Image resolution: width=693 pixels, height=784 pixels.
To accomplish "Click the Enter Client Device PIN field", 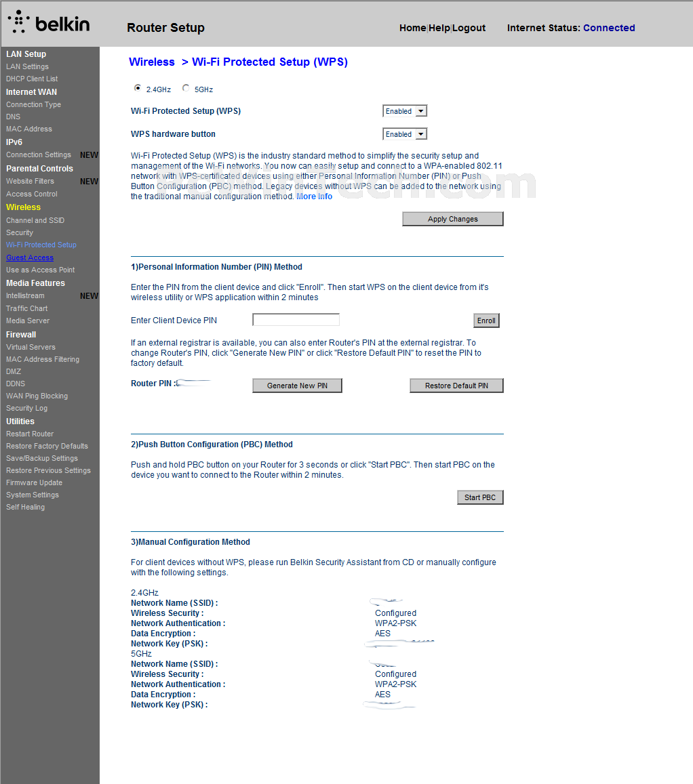I will coord(296,320).
